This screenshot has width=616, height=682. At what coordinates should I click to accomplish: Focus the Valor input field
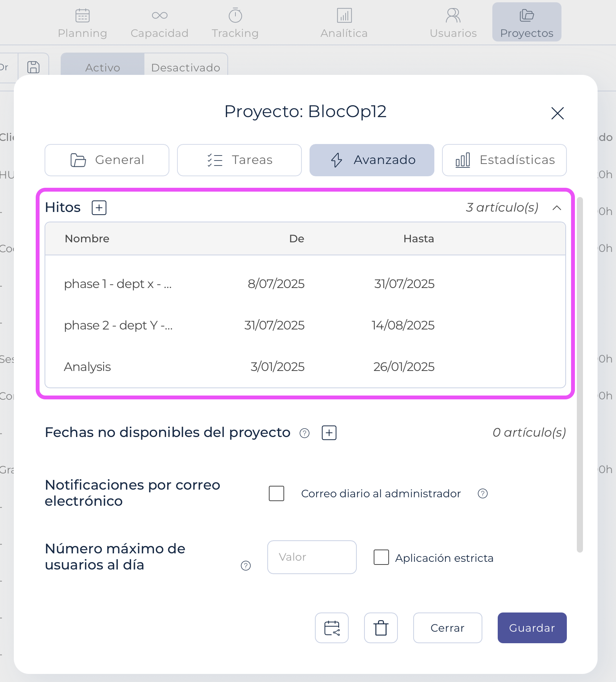click(312, 557)
